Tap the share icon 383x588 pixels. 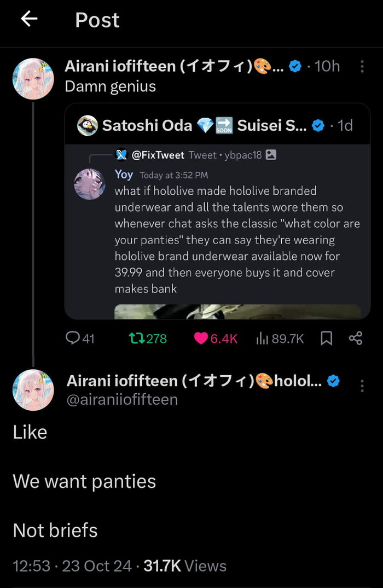coord(356,339)
